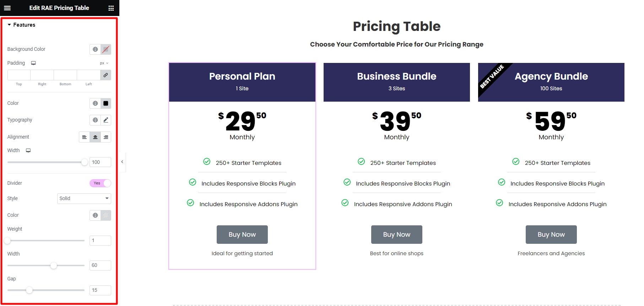Click Buy Now under Personal Plan

click(x=242, y=235)
